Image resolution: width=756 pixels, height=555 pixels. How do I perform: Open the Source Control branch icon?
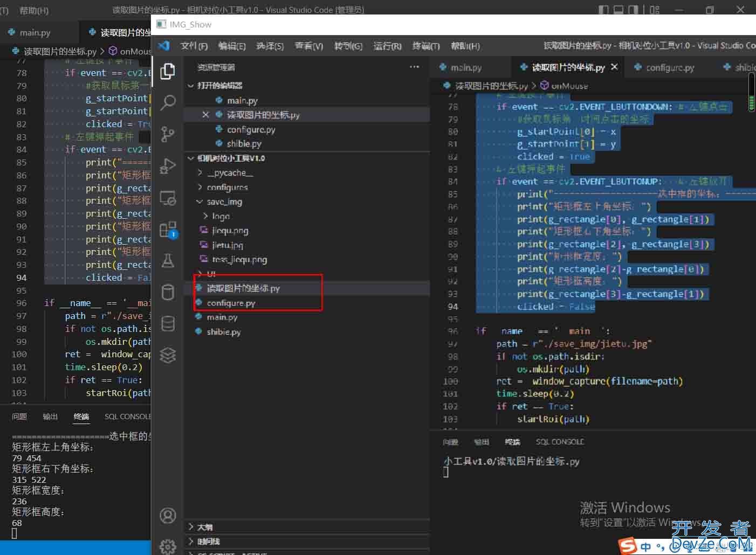click(x=168, y=134)
